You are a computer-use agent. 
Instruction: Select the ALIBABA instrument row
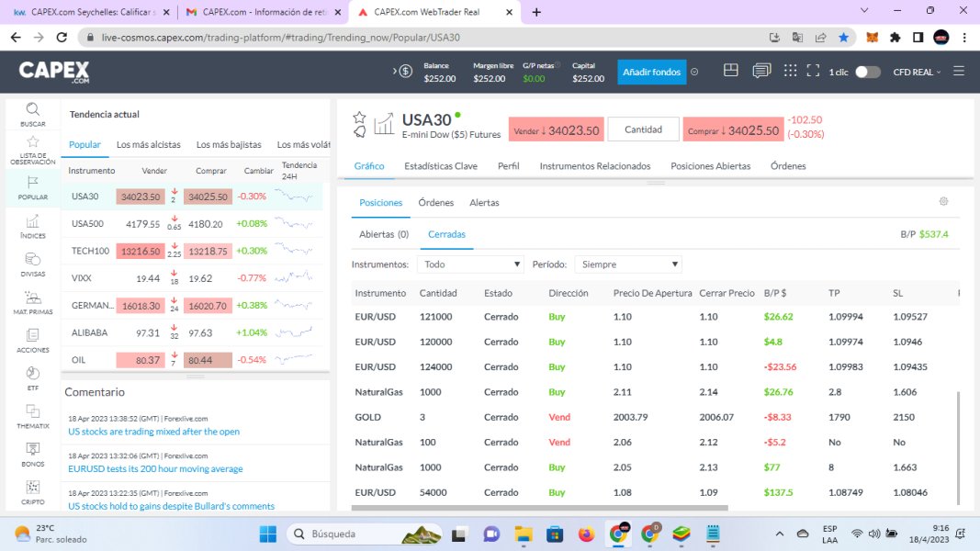click(x=193, y=332)
